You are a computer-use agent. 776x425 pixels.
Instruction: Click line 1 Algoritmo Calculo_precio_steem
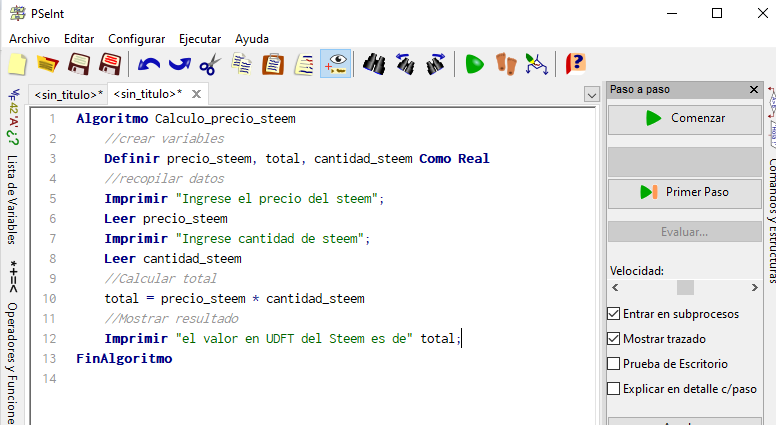point(186,119)
